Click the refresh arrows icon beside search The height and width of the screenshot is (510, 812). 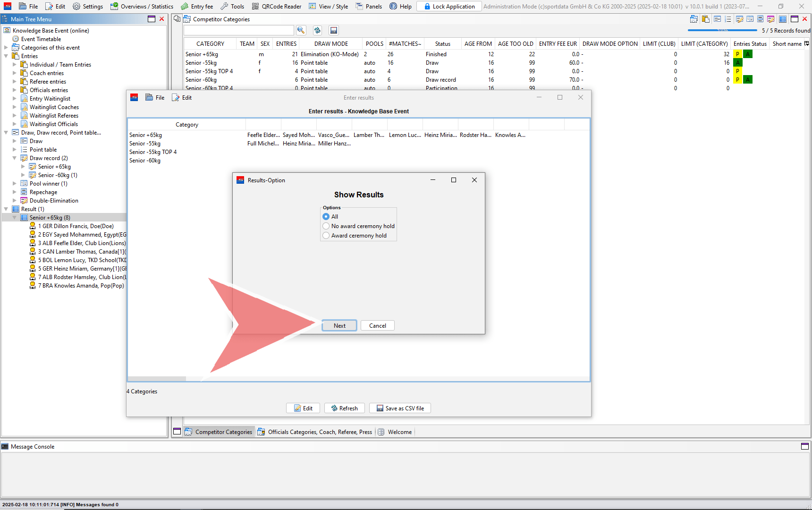(x=317, y=30)
